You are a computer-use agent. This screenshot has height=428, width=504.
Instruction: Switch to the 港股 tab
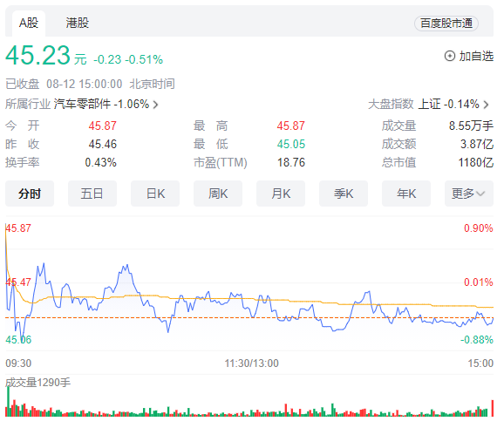[77, 24]
